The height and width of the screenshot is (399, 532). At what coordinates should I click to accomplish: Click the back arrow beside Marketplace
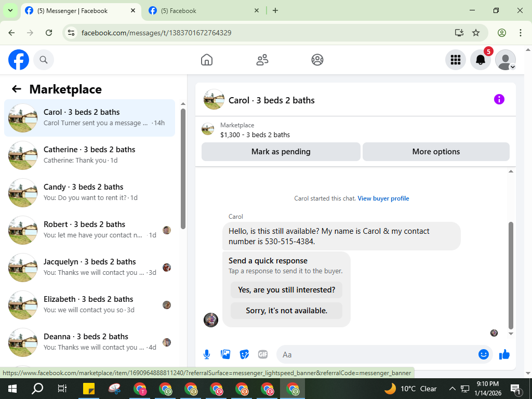coord(17,89)
